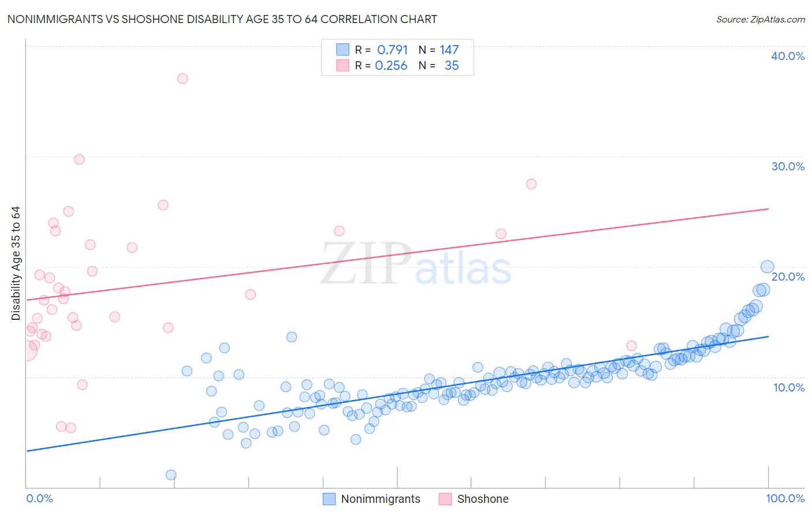The width and height of the screenshot is (812, 515).
Task: Click the pink outlier point near 27.5%
Action: 531,184
